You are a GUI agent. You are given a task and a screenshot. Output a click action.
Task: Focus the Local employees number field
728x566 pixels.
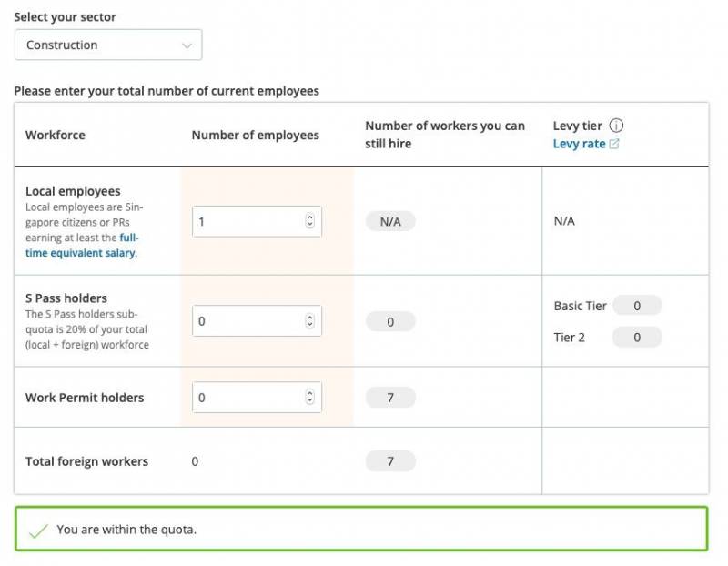[248, 221]
